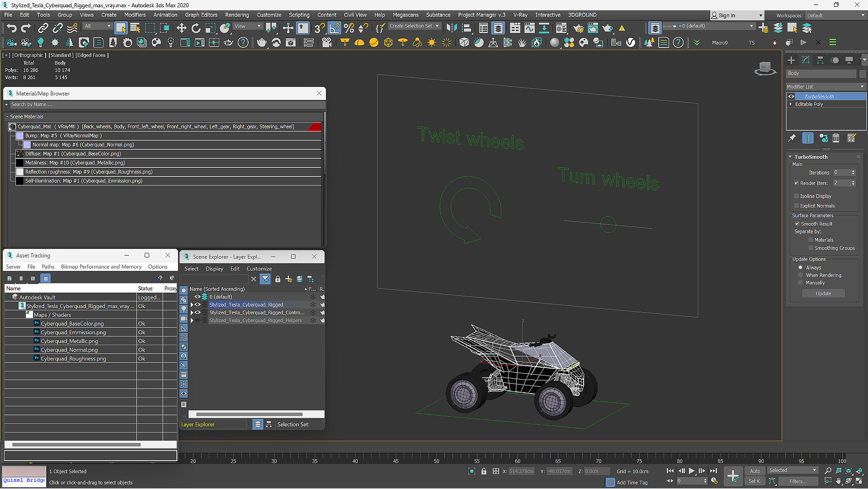
Task: Click the Unlink Selection icon
Action: click(57, 28)
